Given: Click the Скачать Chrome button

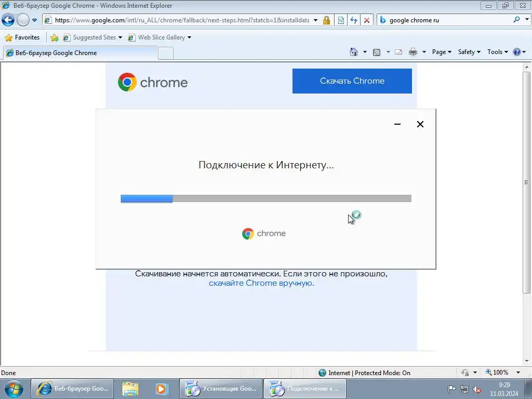Looking at the screenshot, I should pos(352,81).
